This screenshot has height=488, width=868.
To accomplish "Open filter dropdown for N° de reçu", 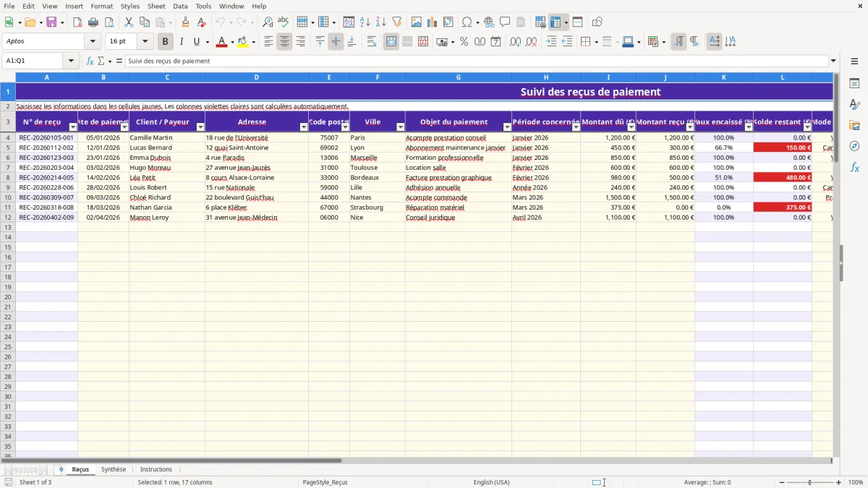I will coord(73,127).
